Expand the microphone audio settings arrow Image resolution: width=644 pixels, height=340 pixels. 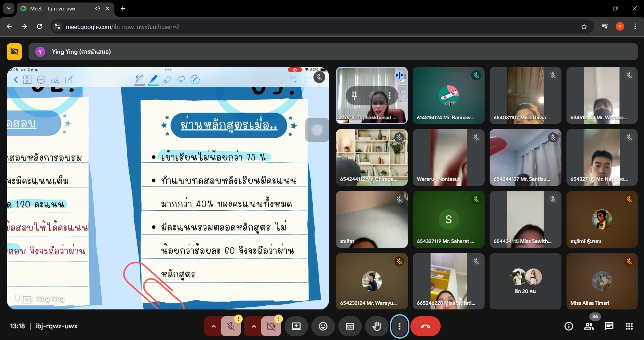213,326
